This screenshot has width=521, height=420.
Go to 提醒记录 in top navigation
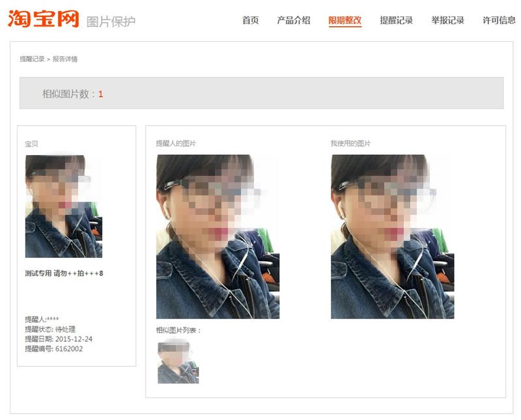coord(396,20)
